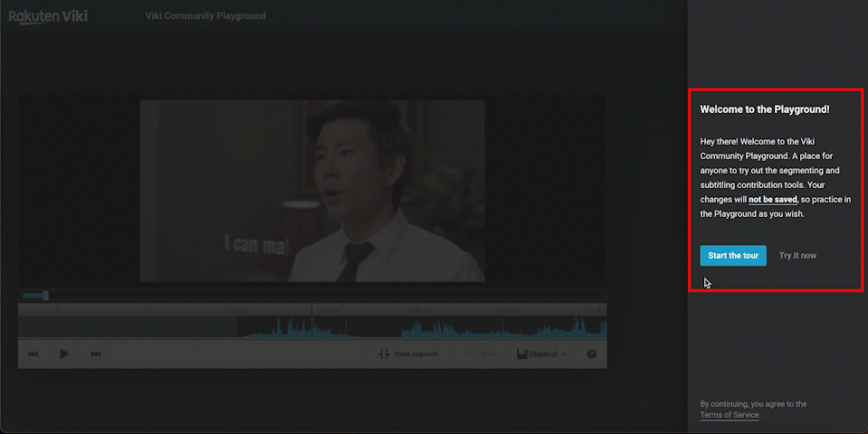Viewport: 868px width, 434px height.
Task: Click the video progress slider handle
Action: pyautogui.click(x=46, y=296)
